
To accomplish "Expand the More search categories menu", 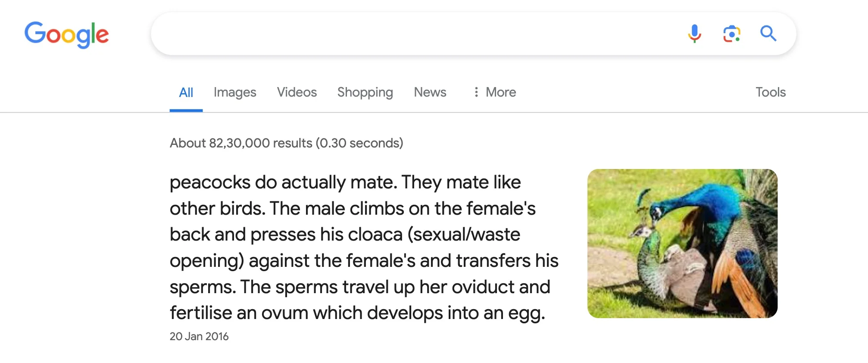I will [x=500, y=92].
